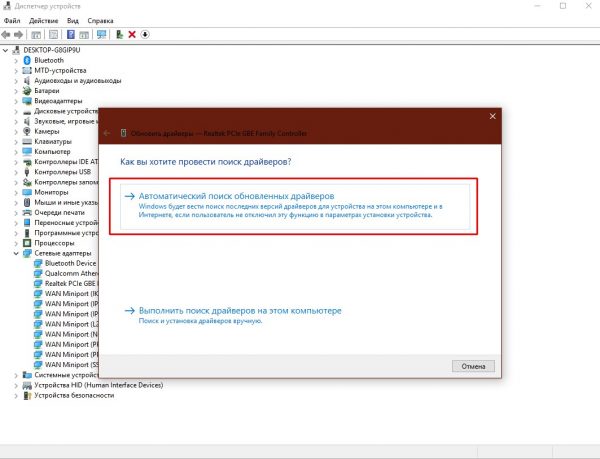The height and width of the screenshot is (459, 600).
Task: Select the DESKTOP-G8GIP9U computer name
Action: 52,50
